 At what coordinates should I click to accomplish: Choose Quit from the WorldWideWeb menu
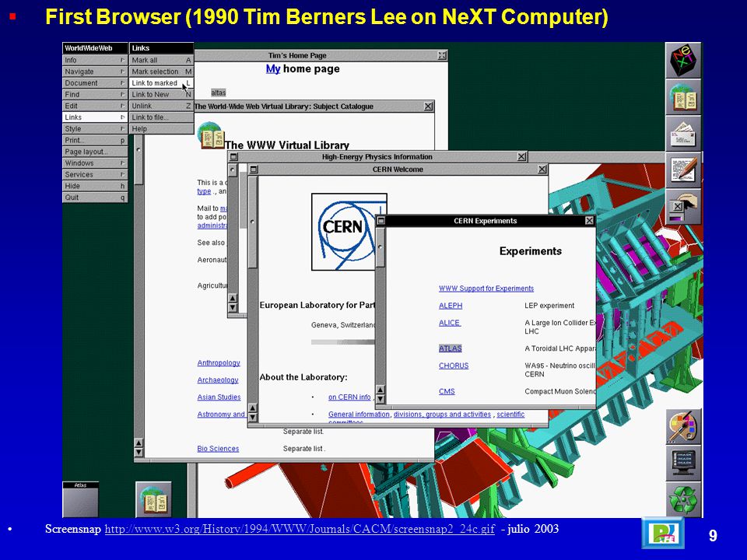click(95, 197)
